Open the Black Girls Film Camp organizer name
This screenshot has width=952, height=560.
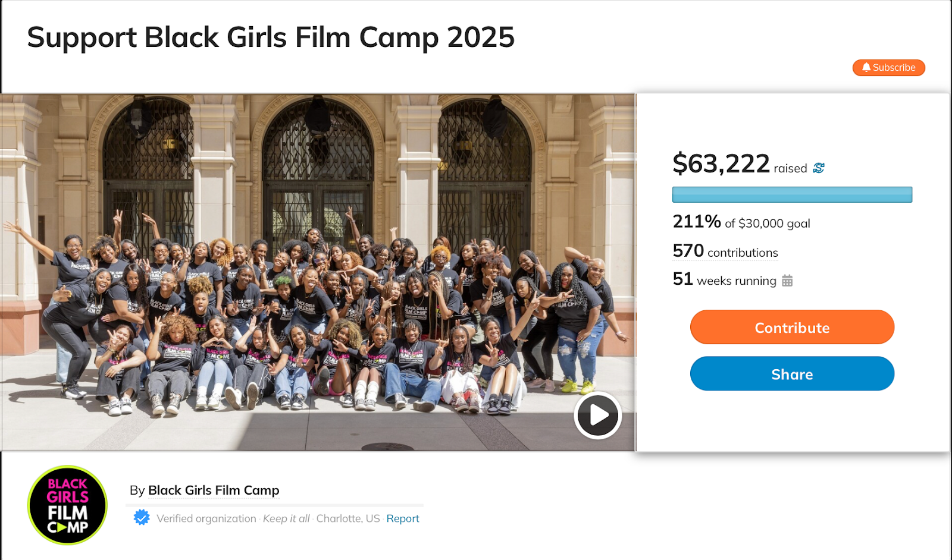coord(214,490)
